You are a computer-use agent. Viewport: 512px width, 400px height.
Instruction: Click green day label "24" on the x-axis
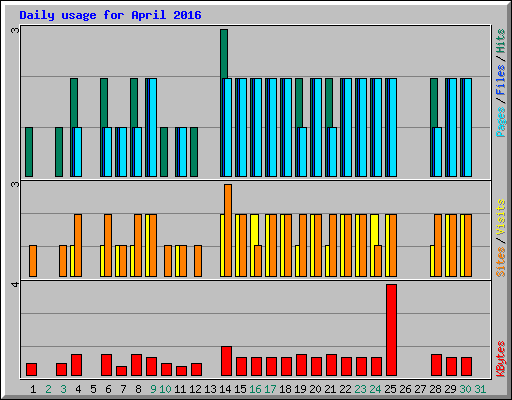point(375,389)
